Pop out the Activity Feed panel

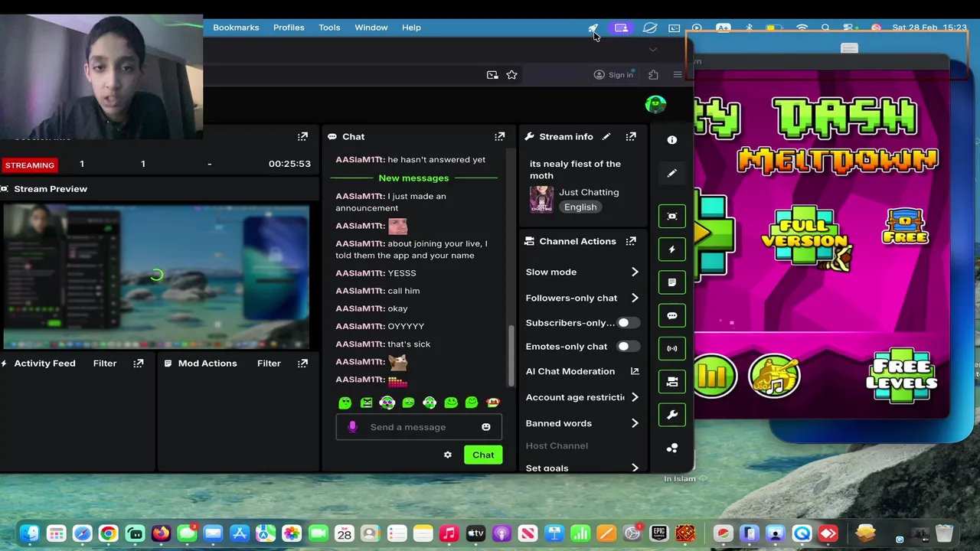pos(139,363)
